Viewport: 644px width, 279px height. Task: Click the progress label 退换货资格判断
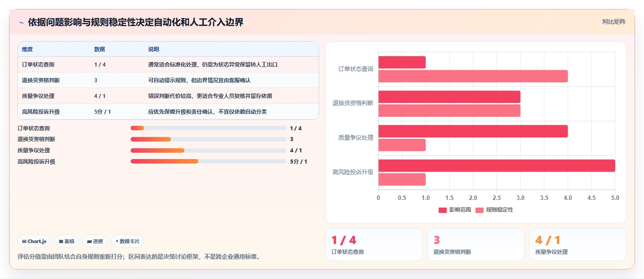(36, 139)
